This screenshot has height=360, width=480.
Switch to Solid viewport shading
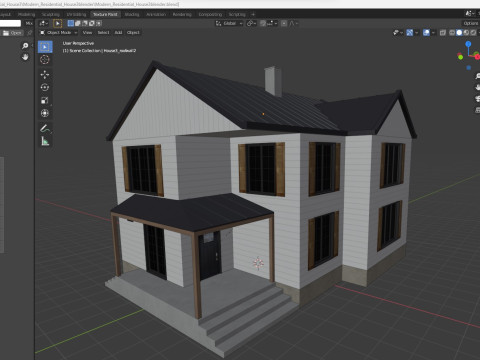point(459,33)
